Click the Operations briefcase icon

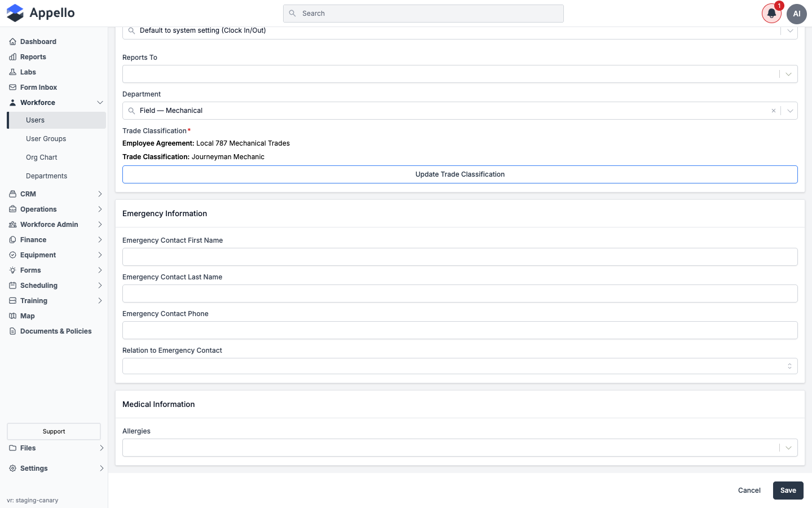pyautogui.click(x=12, y=209)
